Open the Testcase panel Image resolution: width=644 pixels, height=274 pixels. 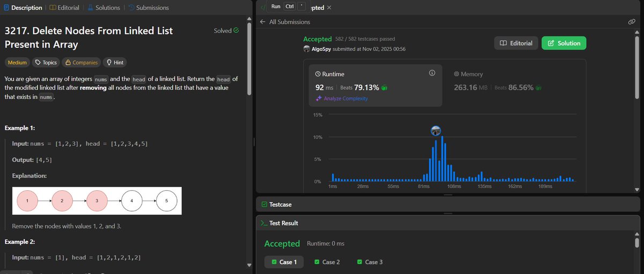tap(276, 204)
